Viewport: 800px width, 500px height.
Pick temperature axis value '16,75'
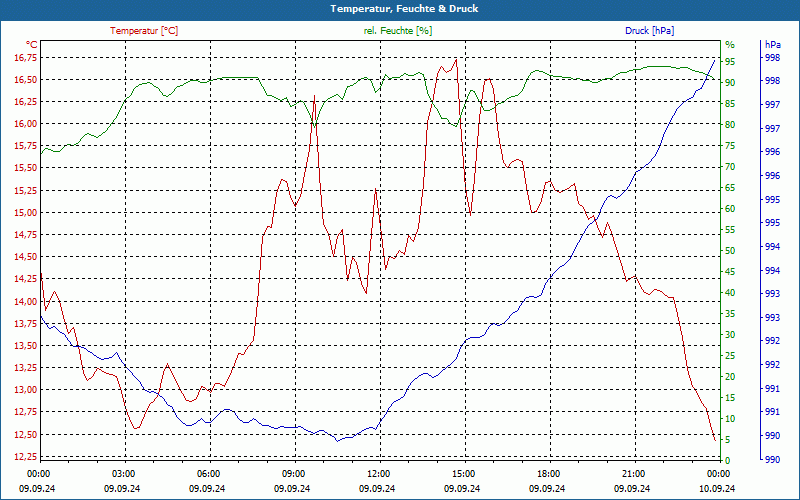tap(26, 58)
